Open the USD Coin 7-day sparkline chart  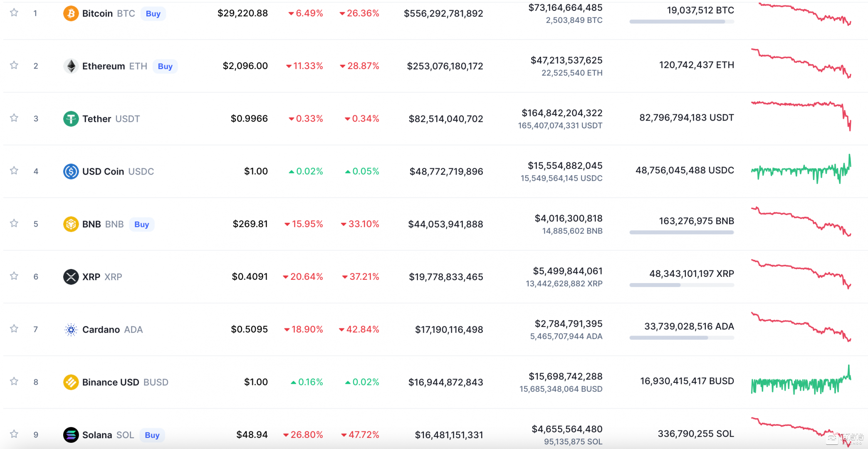click(x=801, y=170)
